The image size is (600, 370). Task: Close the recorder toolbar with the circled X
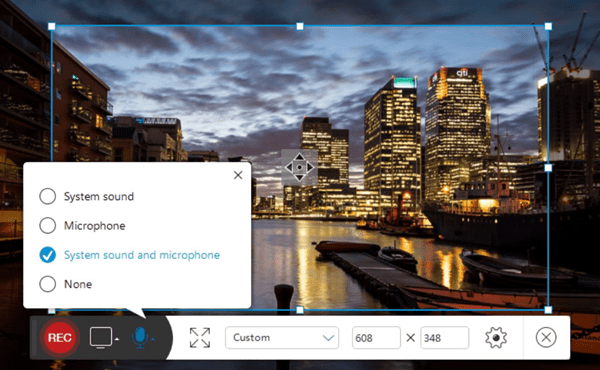tap(546, 337)
